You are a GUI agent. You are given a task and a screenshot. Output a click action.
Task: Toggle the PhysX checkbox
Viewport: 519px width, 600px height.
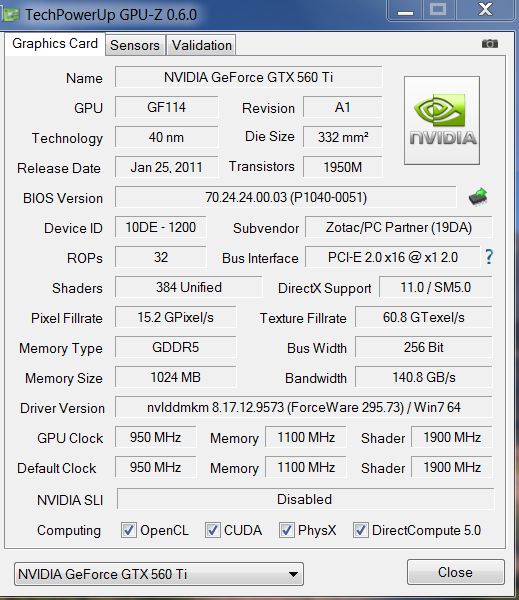click(x=286, y=530)
